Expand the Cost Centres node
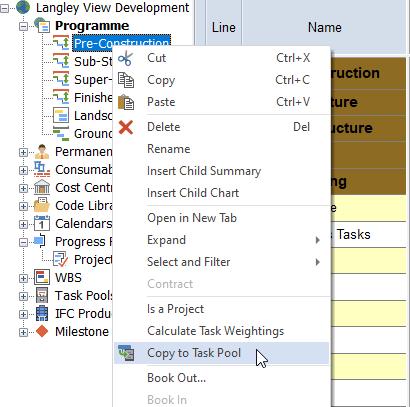 point(23,188)
